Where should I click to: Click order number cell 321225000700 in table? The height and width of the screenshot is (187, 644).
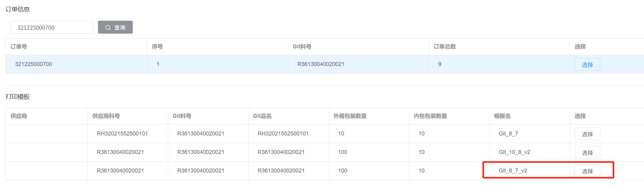point(34,64)
